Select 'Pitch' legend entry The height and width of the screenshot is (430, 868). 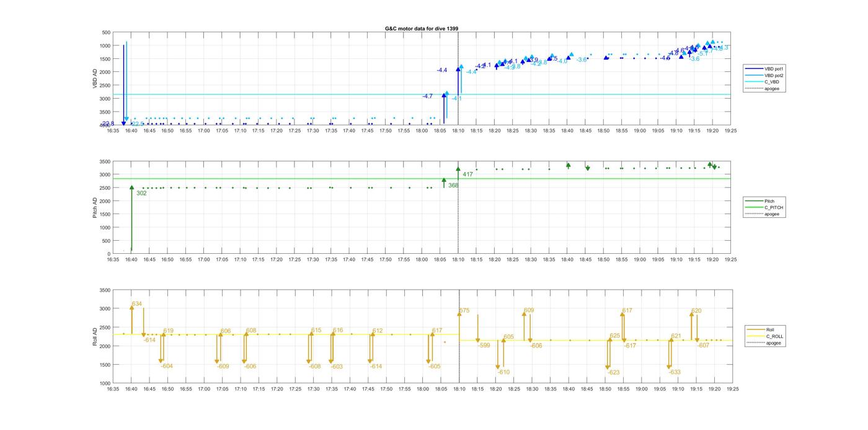pos(769,201)
